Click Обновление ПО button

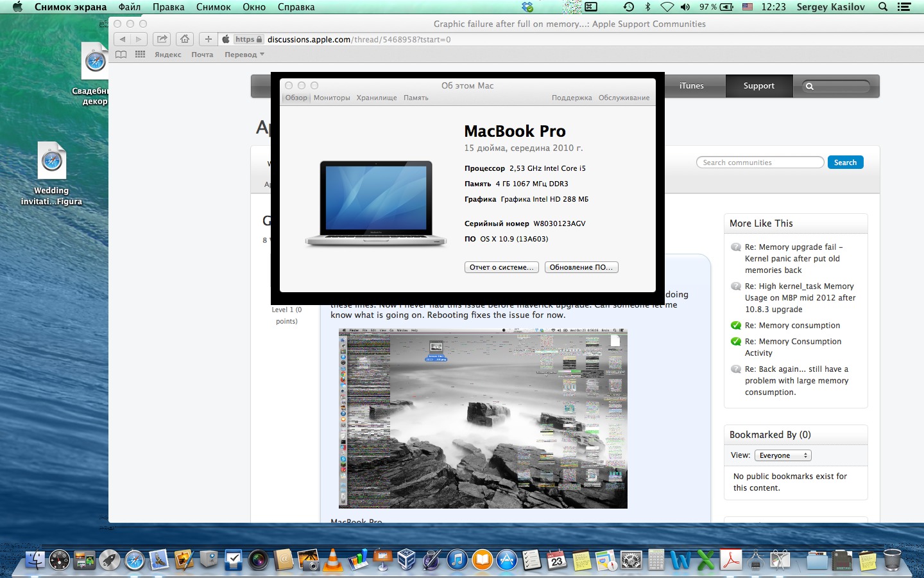581,267
